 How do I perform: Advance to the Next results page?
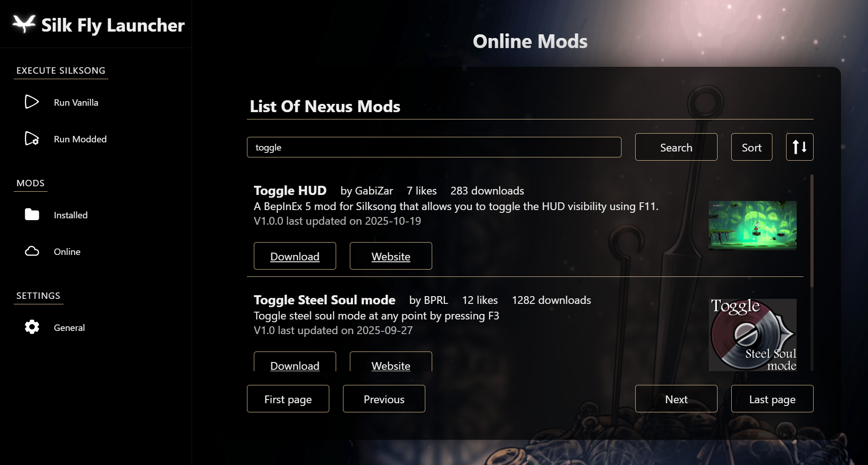coord(676,399)
